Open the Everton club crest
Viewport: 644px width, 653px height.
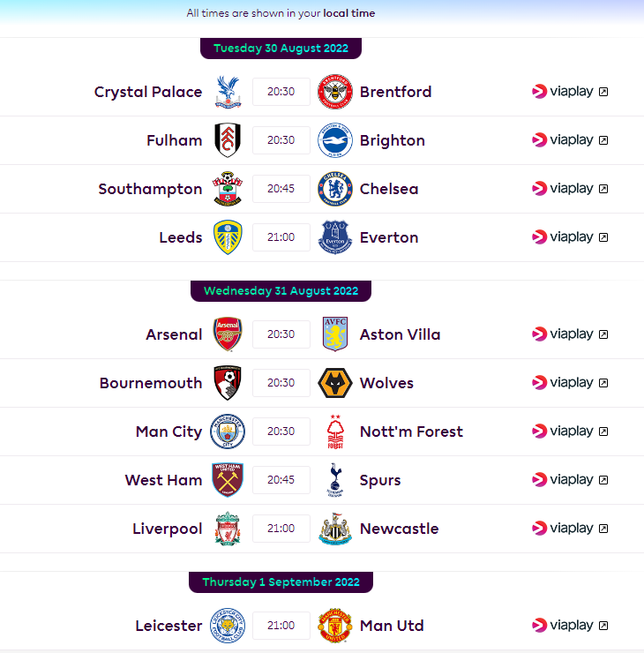tap(335, 237)
